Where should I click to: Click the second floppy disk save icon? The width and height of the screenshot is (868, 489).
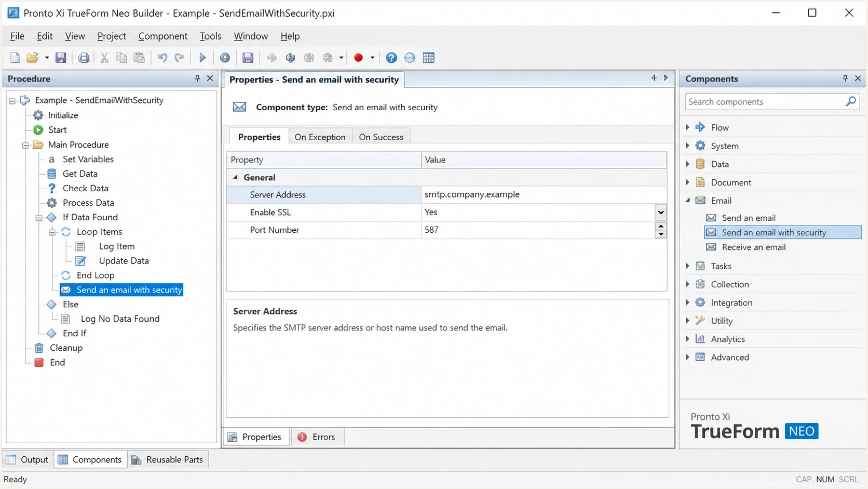(x=248, y=58)
